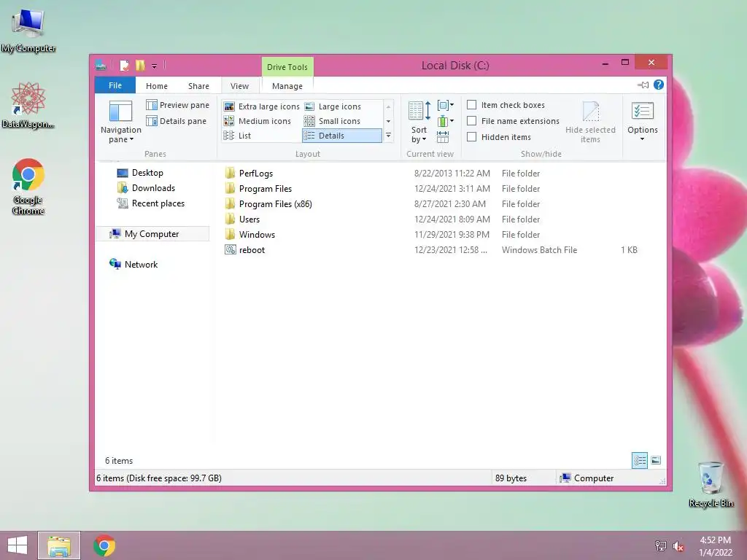Viewport: 747px width, 560px height.
Task: Open the taskbar clock showing 4:52 PM
Action: pyautogui.click(x=715, y=546)
